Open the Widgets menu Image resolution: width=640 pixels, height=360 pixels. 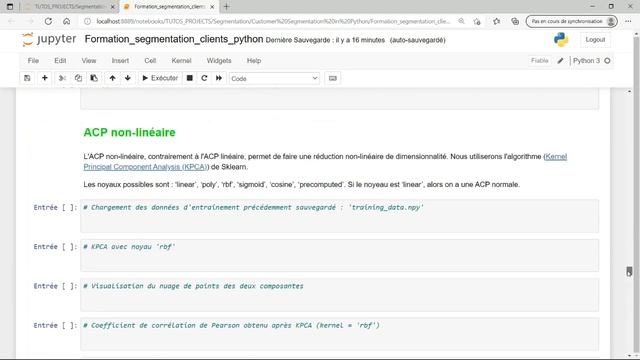(219, 60)
